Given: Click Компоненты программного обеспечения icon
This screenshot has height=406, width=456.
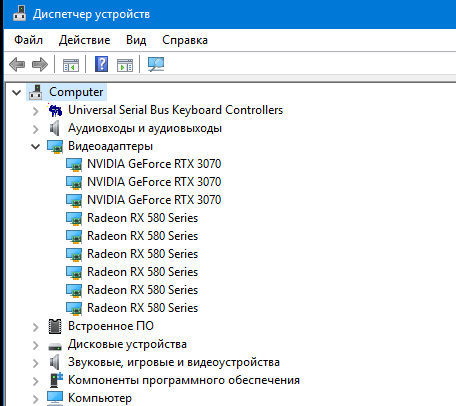Looking at the screenshot, I should click(56, 380).
